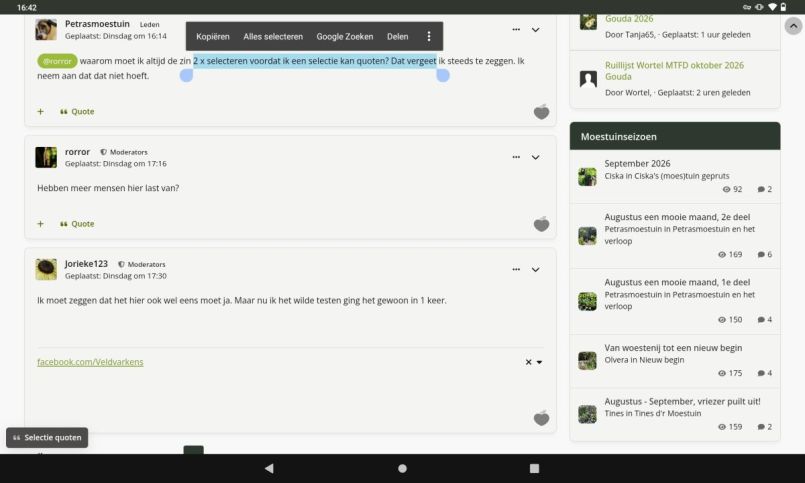Like Jorieke123's post with apple icon
Image resolution: width=805 pixels, height=483 pixels.
tap(541, 418)
